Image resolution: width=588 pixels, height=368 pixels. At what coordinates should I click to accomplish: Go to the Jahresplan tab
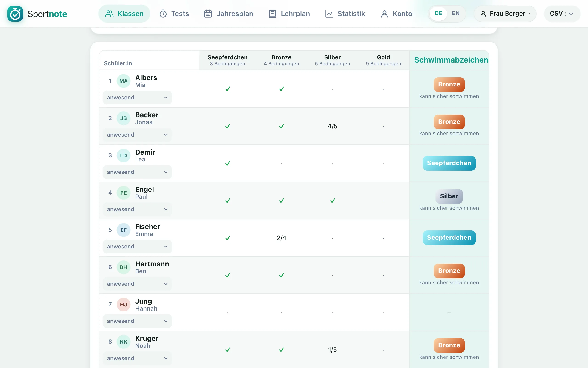(228, 14)
